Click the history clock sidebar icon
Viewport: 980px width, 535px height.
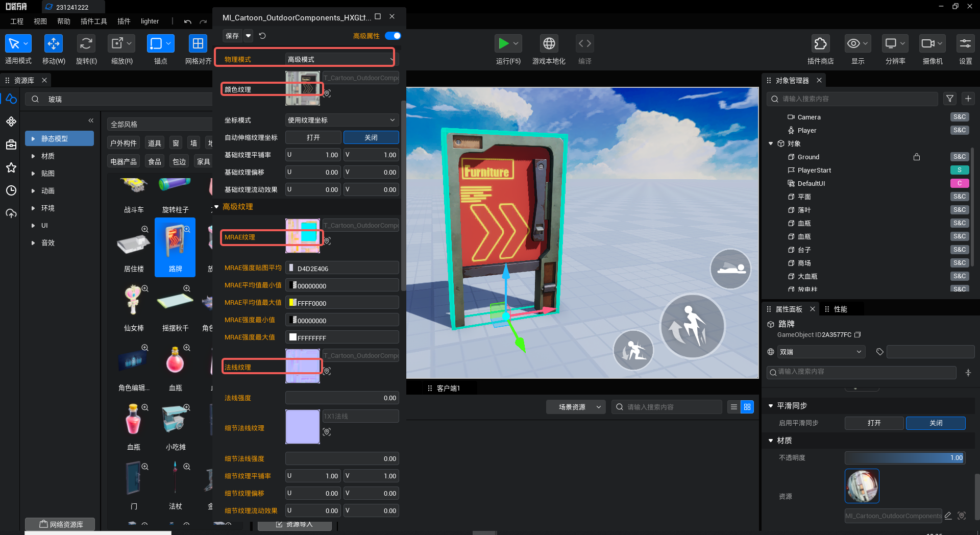pyautogui.click(x=11, y=190)
